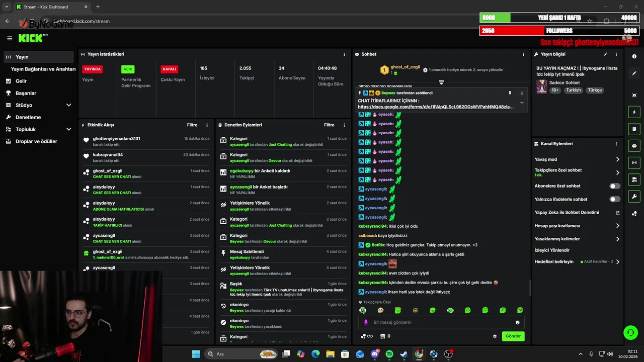
Task: Open Yavaş mod settings
Action: 577,159
